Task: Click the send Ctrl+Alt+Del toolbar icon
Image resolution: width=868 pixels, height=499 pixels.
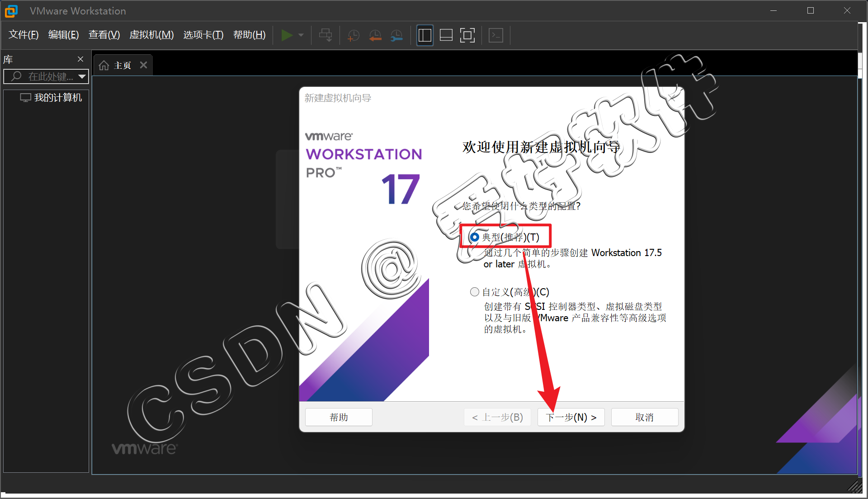Action: [325, 35]
